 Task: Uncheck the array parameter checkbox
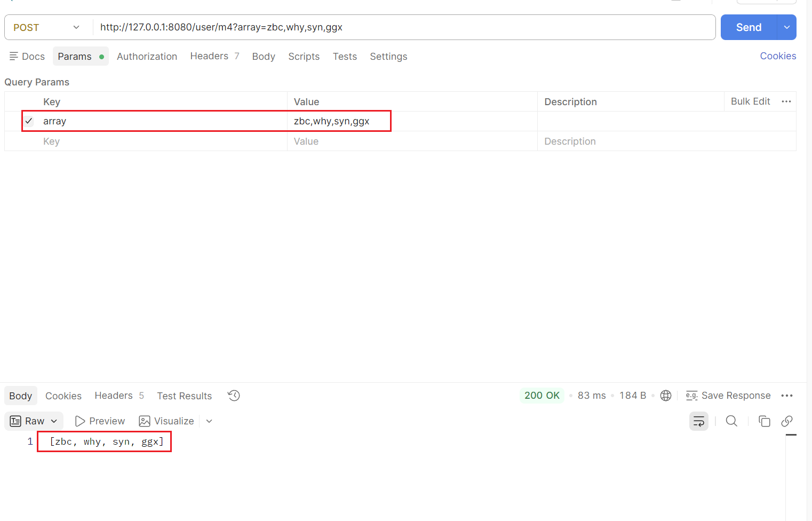coord(29,121)
